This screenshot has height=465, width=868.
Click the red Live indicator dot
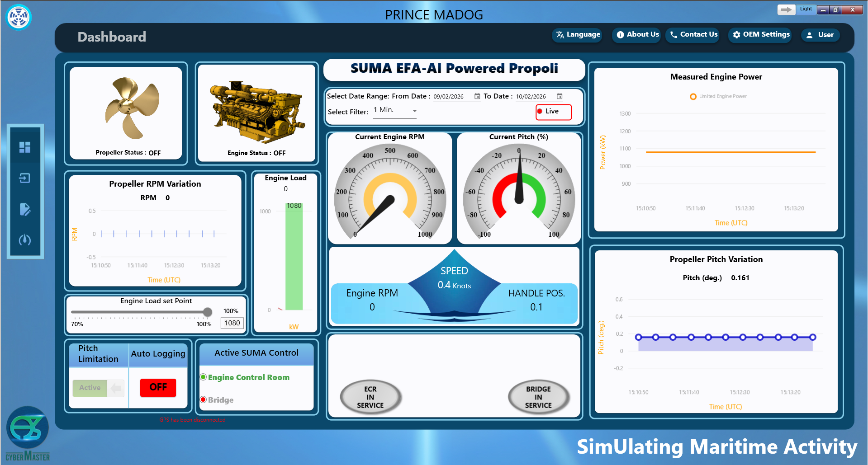(540, 111)
